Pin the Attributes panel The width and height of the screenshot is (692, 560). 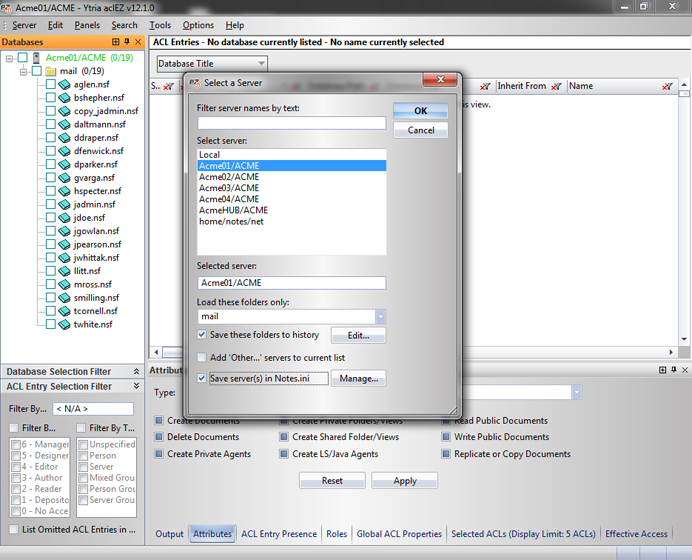(x=673, y=370)
